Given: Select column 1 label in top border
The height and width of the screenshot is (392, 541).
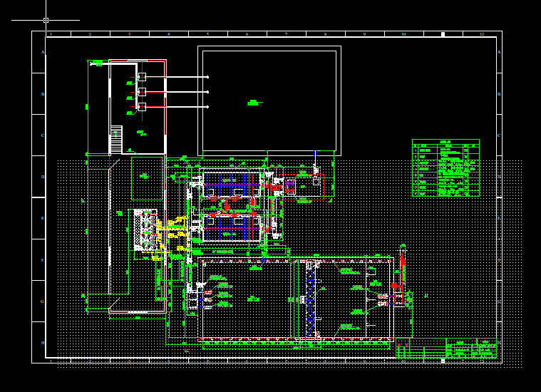Looking at the screenshot, I should pyautogui.click(x=51, y=34).
